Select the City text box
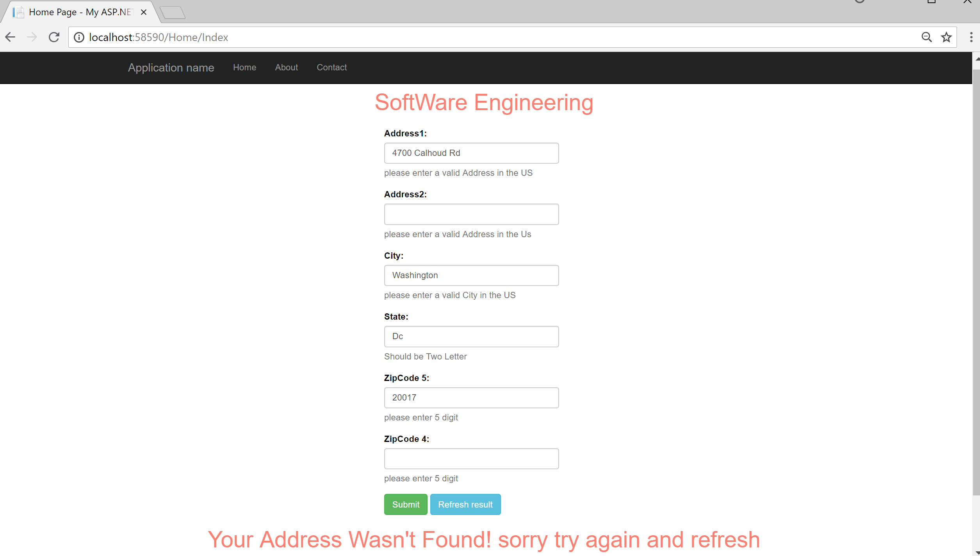 click(x=471, y=275)
